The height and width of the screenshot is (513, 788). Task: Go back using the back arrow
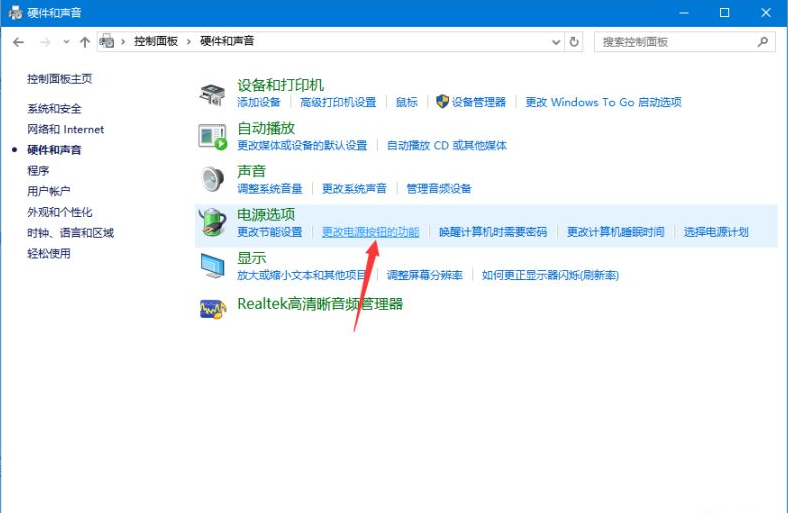[19, 42]
